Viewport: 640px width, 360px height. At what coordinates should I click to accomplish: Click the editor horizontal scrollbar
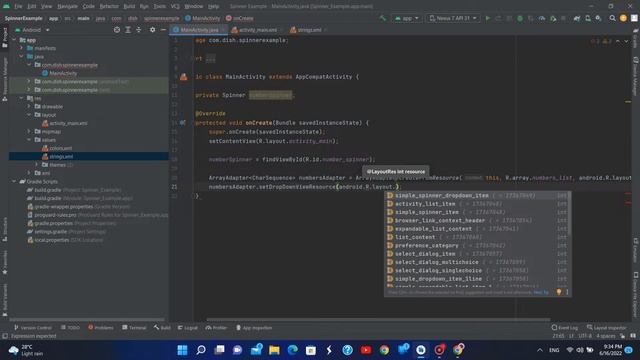[x=378, y=320]
